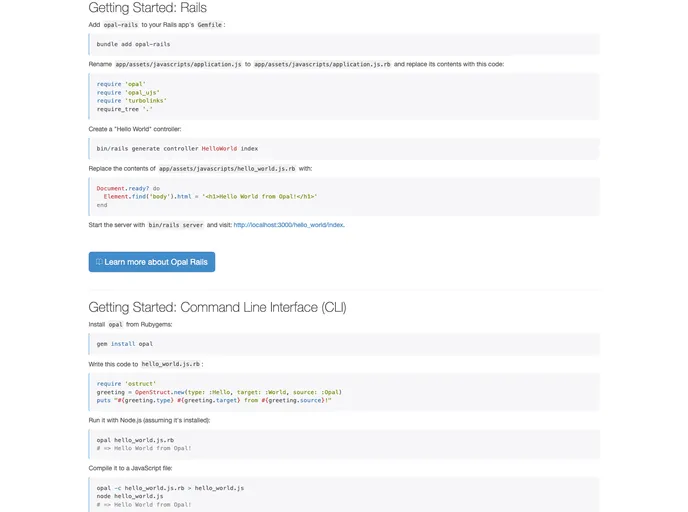Click the inline code 'opal-rails' in intro sentence
Image resolution: width=688 pixels, height=512 pixels.
(121, 25)
